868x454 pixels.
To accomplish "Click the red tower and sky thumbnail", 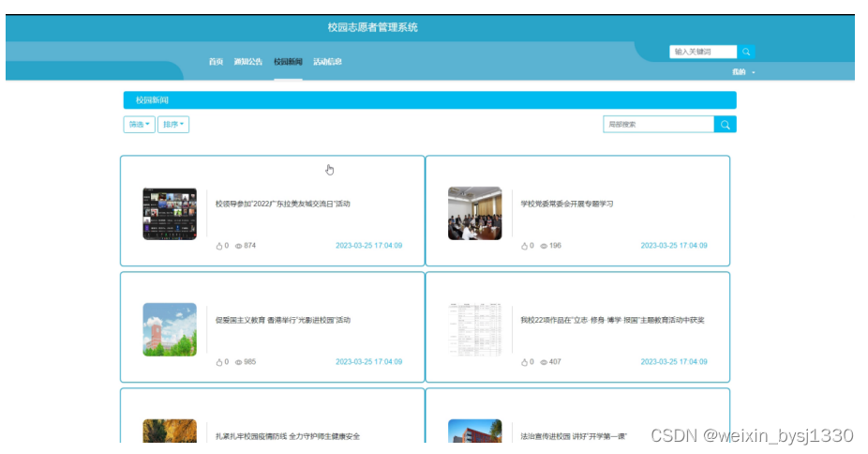I will click(x=170, y=329).
